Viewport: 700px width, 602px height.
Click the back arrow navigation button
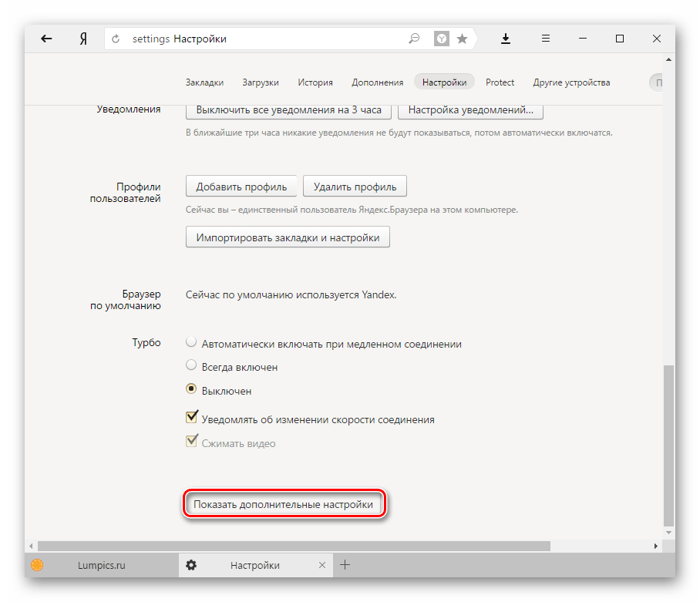coord(46,39)
